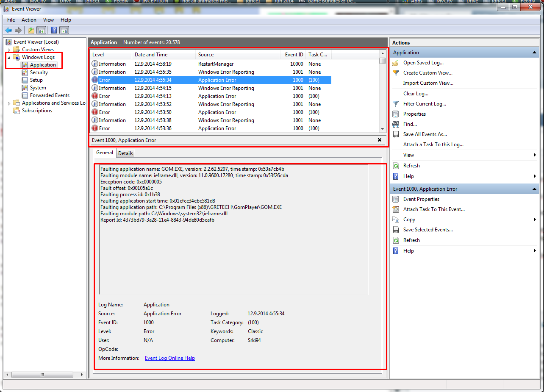Screen dimensions: 544x392
Task: Click the Open Saved Log folder icon
Action: 396,63
